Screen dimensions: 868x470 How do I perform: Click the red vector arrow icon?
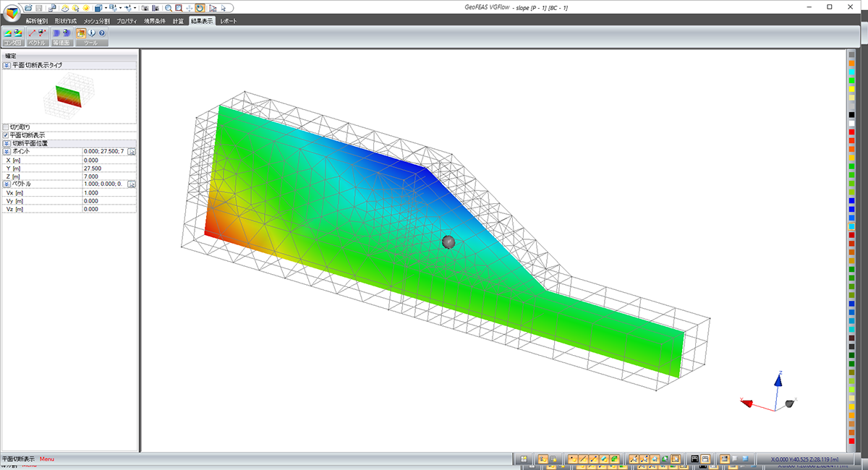coord(31,33)
